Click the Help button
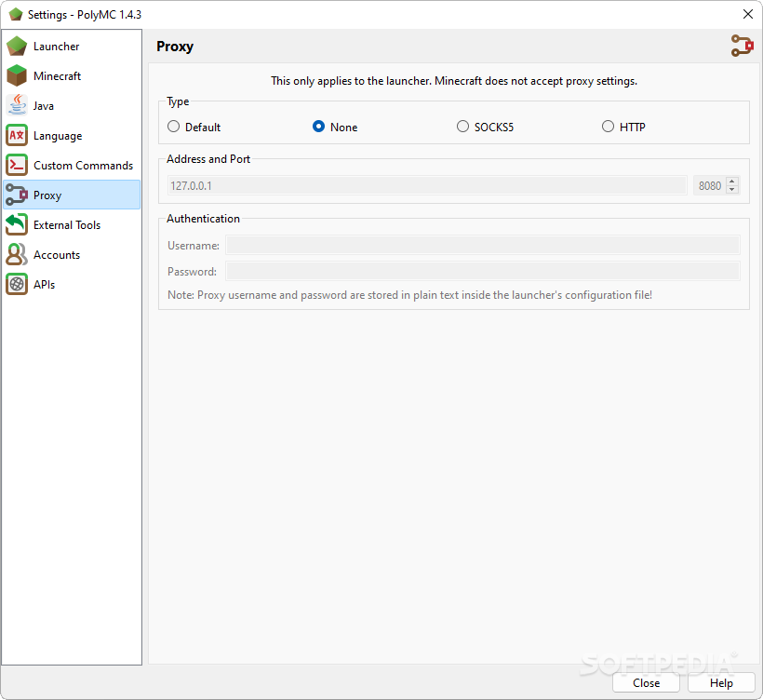 point(721,682)
